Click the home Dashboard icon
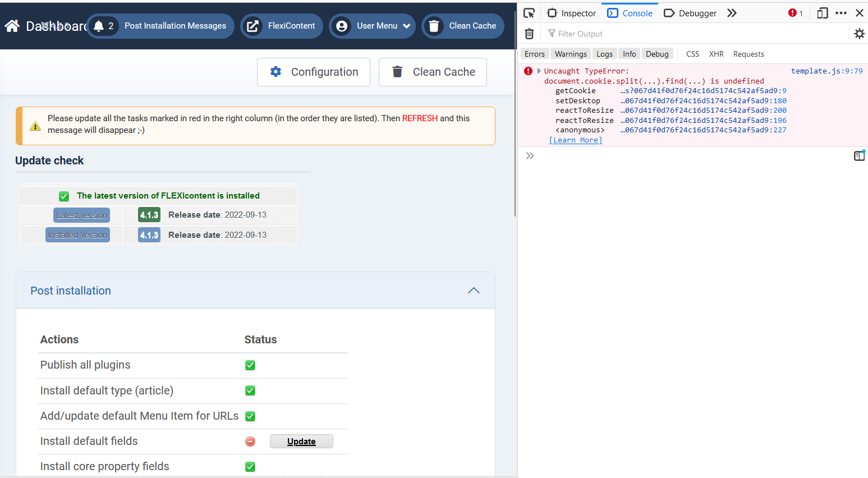 click(12, 26)
